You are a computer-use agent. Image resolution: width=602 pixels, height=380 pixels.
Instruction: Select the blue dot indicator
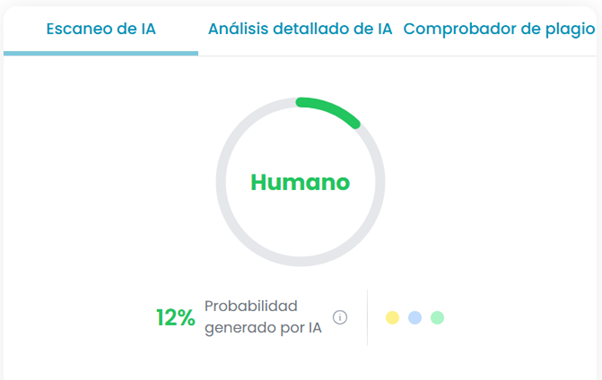click(415, 318)
